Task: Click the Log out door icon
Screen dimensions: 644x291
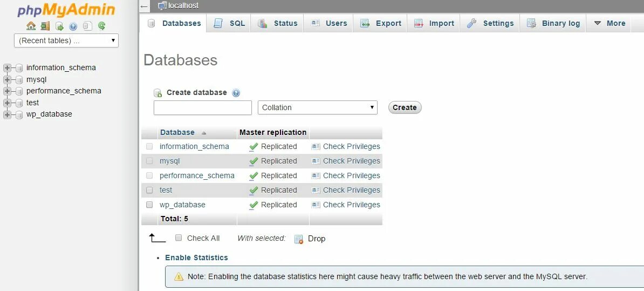Action: pos(45,26)
